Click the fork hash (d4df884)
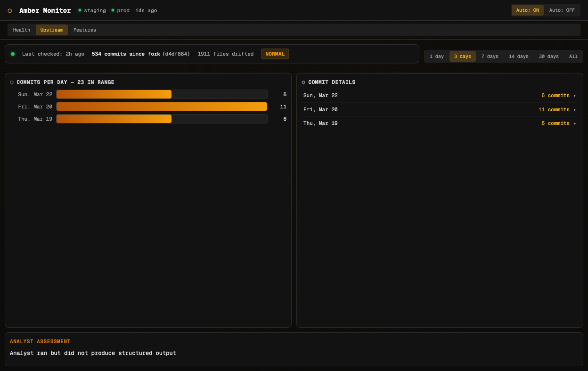Image resolution: width=588 pixels, height=371 pixels. point(176,54)
